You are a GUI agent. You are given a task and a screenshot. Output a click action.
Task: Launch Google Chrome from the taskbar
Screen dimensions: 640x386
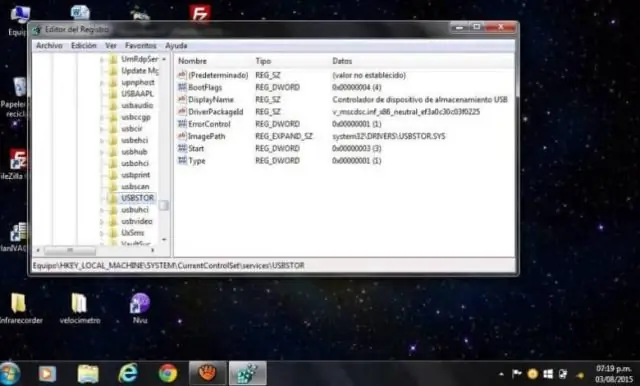[168, 373]
